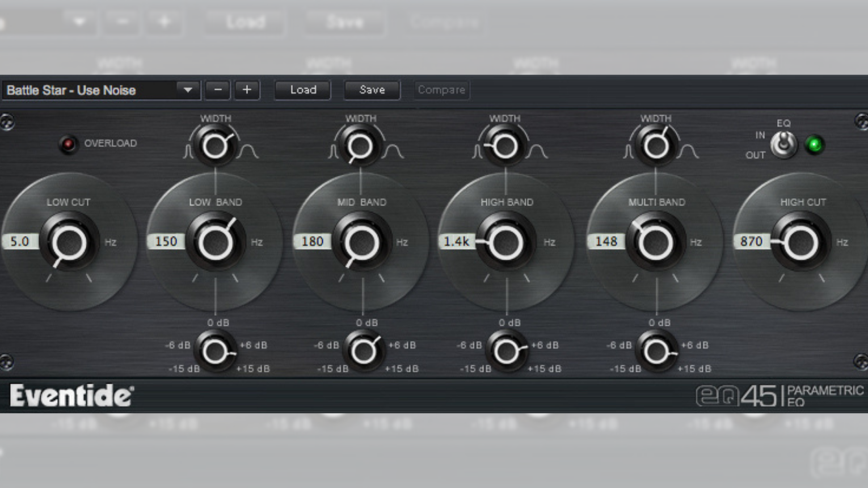
Task: Click the green EQ status LED
Action: [x=815, y=145]
